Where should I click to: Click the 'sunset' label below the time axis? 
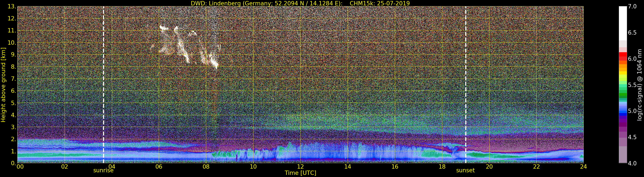(465, 171)
